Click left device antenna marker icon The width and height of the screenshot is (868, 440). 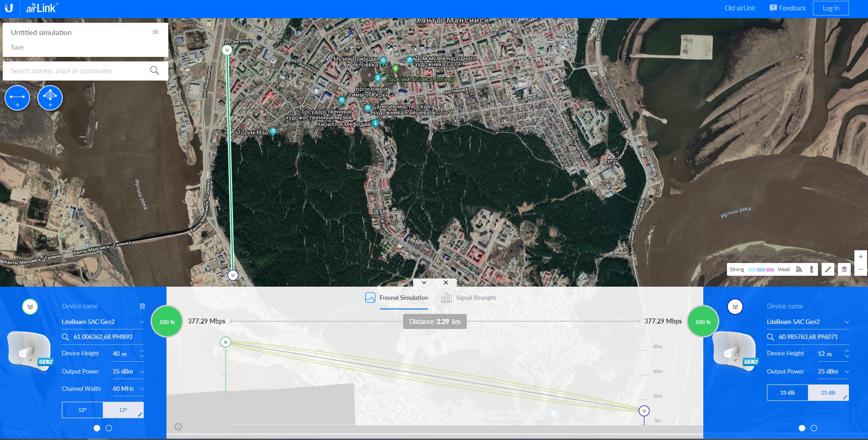30,307
